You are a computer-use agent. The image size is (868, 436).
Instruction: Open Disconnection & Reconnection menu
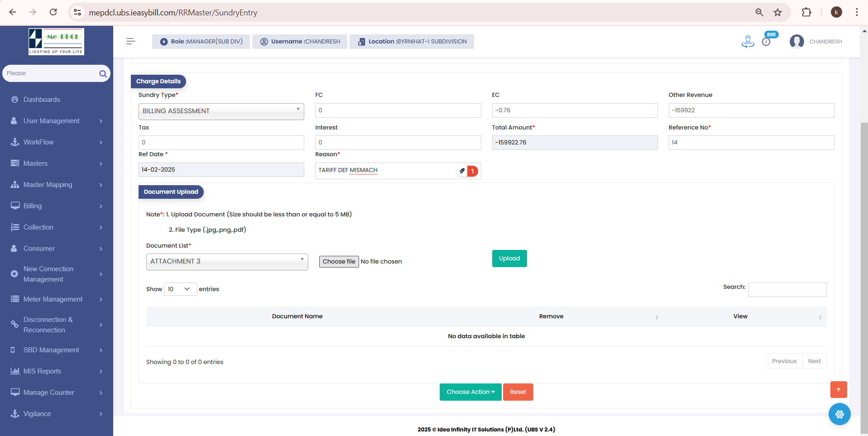57,325
